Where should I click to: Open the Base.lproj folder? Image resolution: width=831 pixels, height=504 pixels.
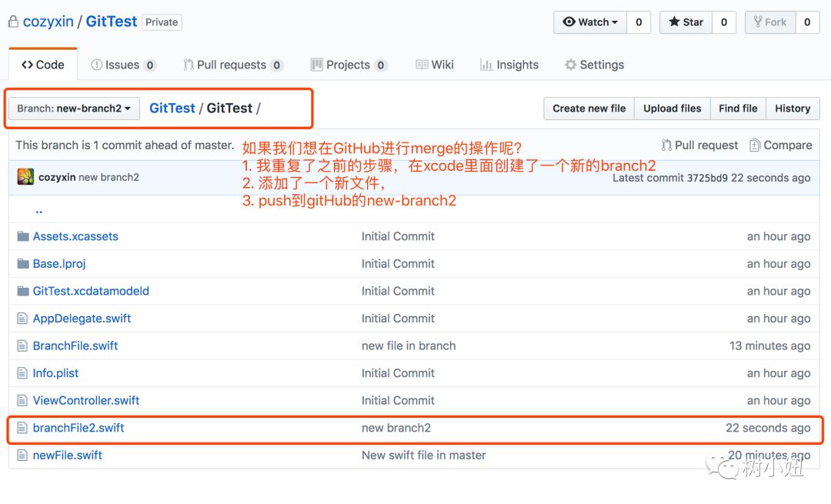58,263
